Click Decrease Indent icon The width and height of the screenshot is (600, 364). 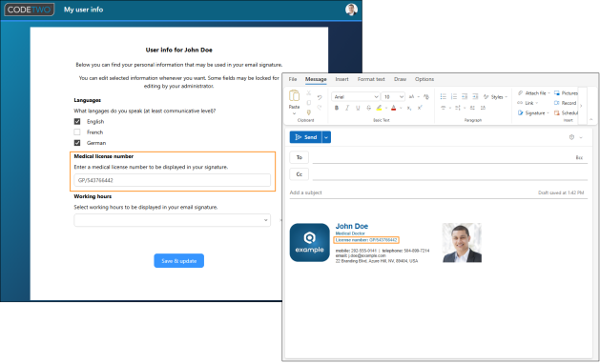click(x=465, y=97)
